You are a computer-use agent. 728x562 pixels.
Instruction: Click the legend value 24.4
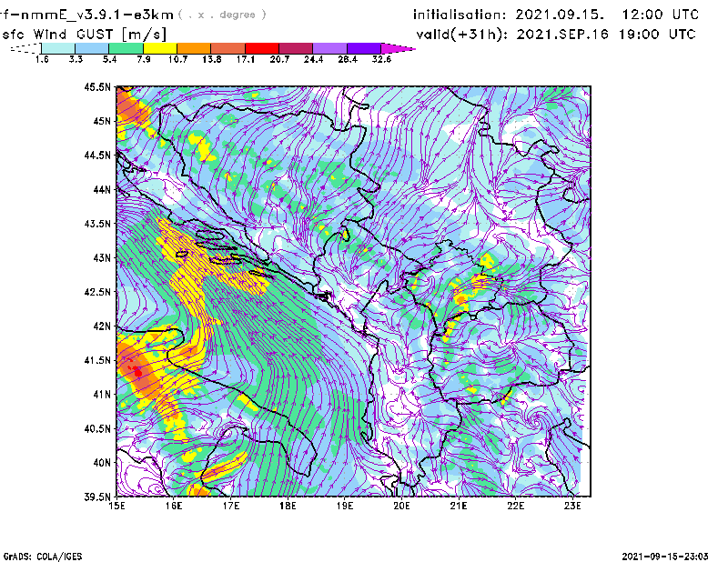[313, 59]
